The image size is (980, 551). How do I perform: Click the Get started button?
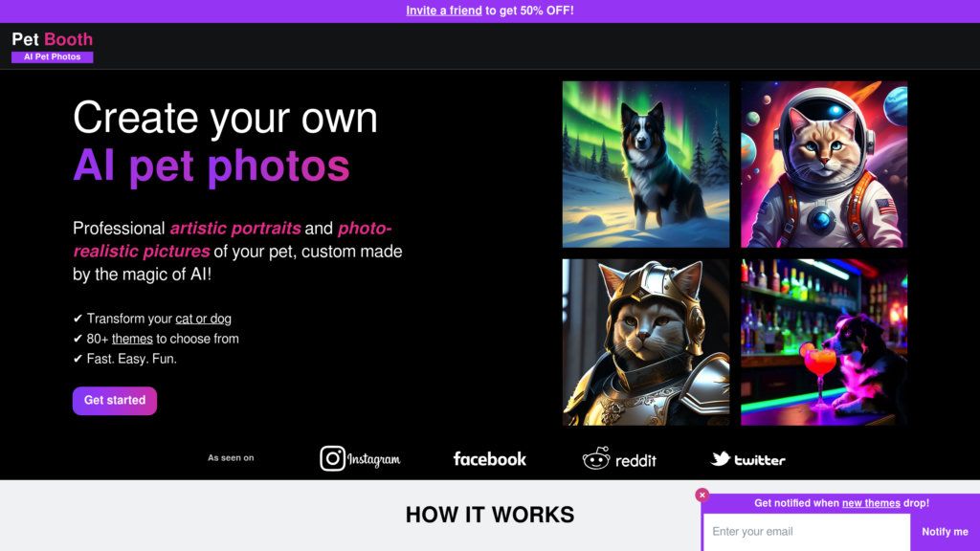pos(115,401)
